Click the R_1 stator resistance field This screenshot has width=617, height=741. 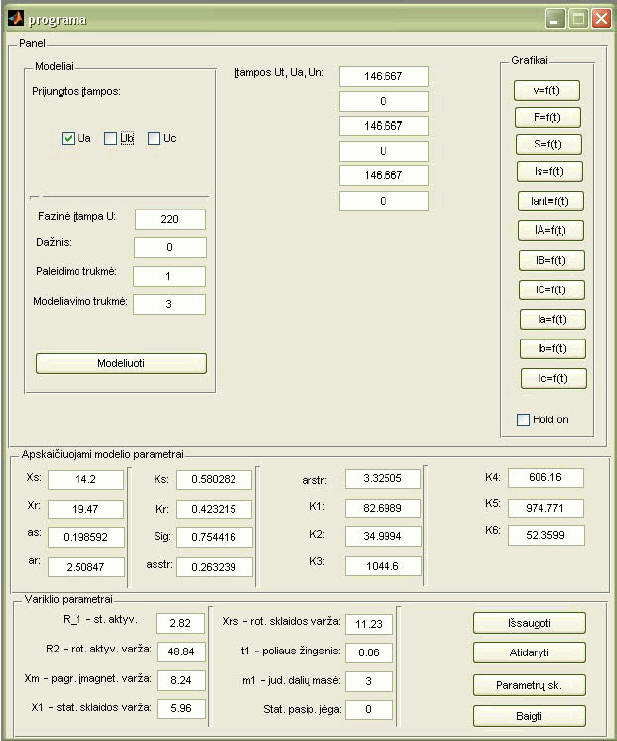pyautogui.click(x=180, y=624)
